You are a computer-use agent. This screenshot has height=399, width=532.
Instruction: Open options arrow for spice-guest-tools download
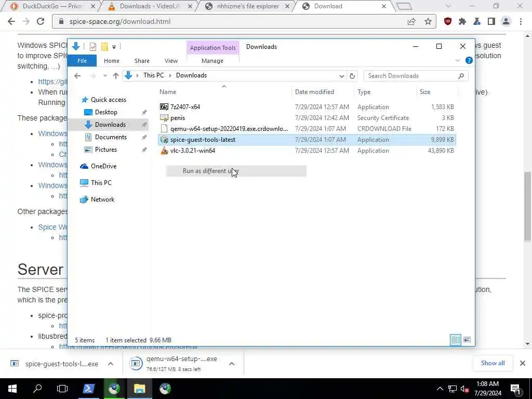tap(111, 364)
